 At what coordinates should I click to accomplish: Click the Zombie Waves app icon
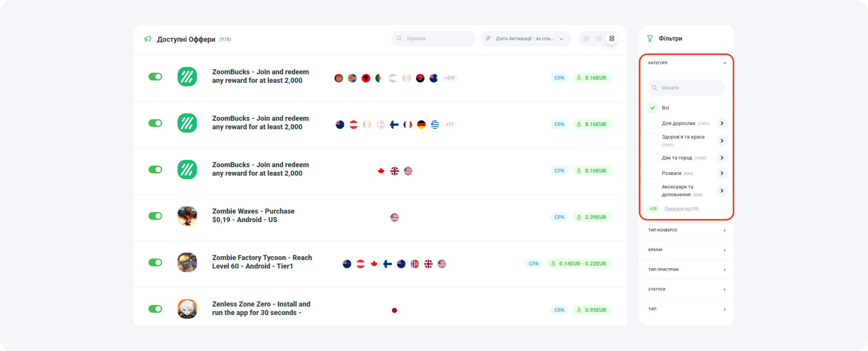(187, 216)
